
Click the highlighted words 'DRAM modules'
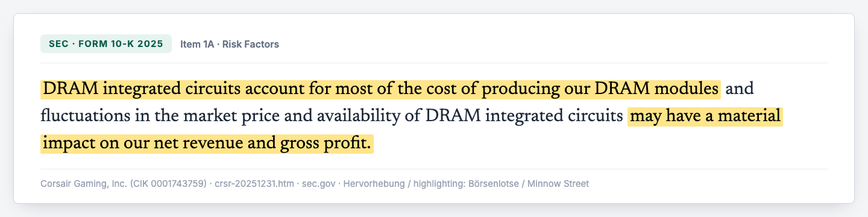coord(657,89)
